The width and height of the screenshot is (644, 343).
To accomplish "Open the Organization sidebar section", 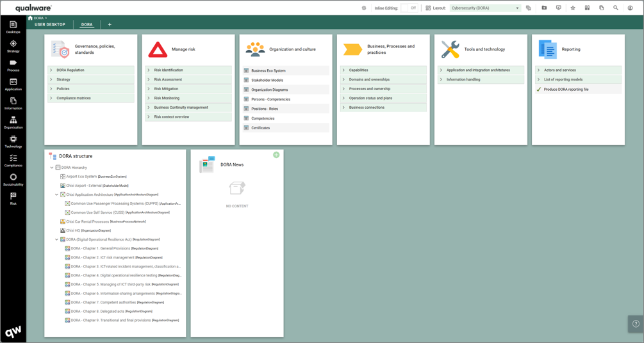I will click(13, 123).
